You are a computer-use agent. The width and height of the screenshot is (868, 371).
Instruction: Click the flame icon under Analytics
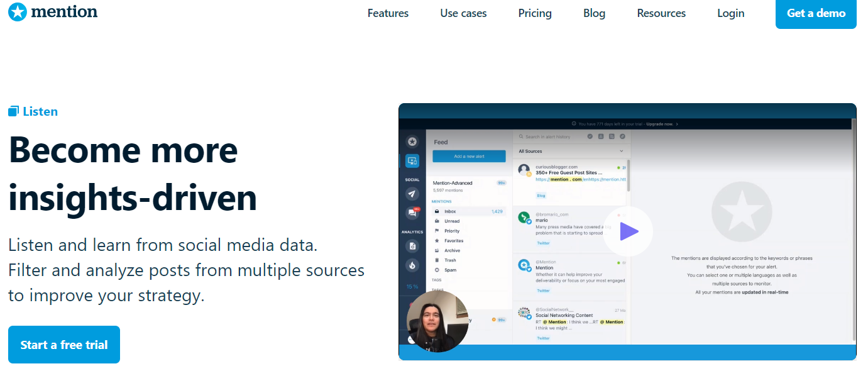click(x=412, y=265)
